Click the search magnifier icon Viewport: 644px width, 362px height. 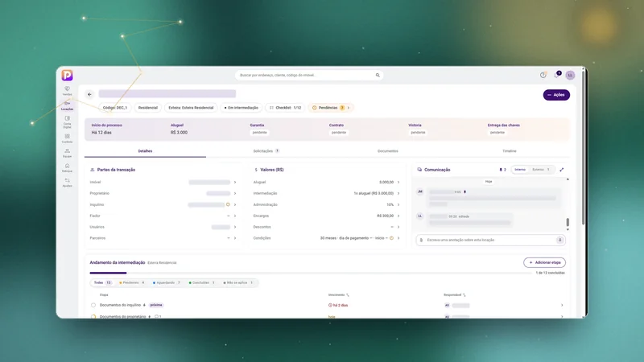[x=378, y=75]
